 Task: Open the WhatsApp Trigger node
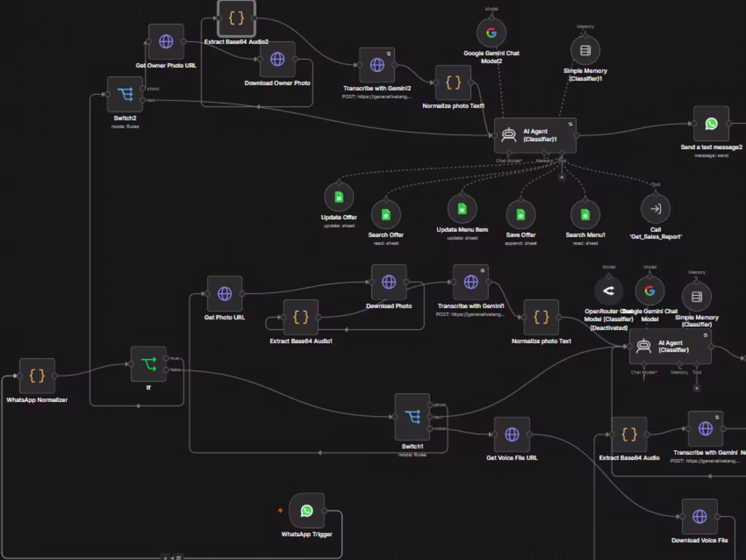307,511
